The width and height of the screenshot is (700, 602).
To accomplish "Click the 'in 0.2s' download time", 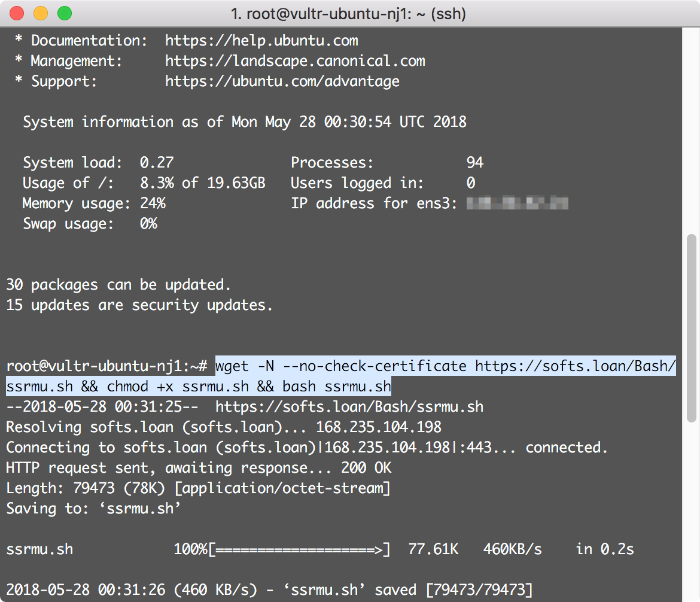I will click(x=604, y=549).
